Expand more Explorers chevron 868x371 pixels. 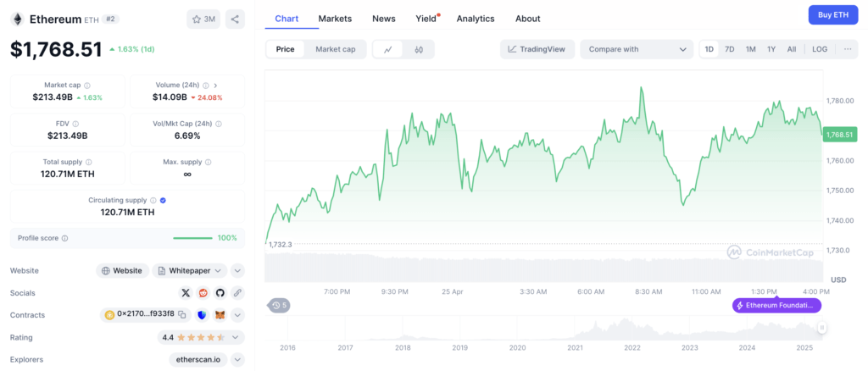pyautogui.click(x=237, y=359)
